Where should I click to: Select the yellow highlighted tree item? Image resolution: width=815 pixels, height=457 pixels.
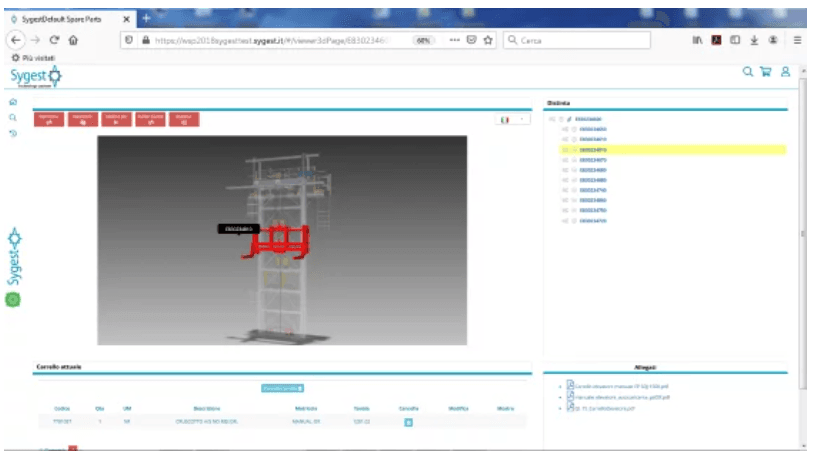[x=593, y=150]
